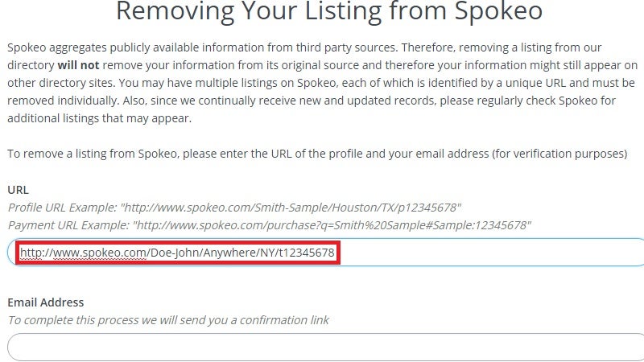This screenshot has width=644, height=362.
Task: Place cursor in the entered Doe-John URL text
Action: [x=177, y=253]
